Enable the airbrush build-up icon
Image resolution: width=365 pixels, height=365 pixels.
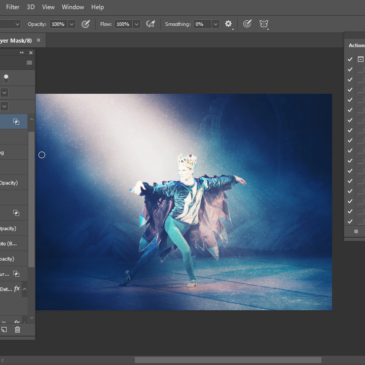pos(151,24)
